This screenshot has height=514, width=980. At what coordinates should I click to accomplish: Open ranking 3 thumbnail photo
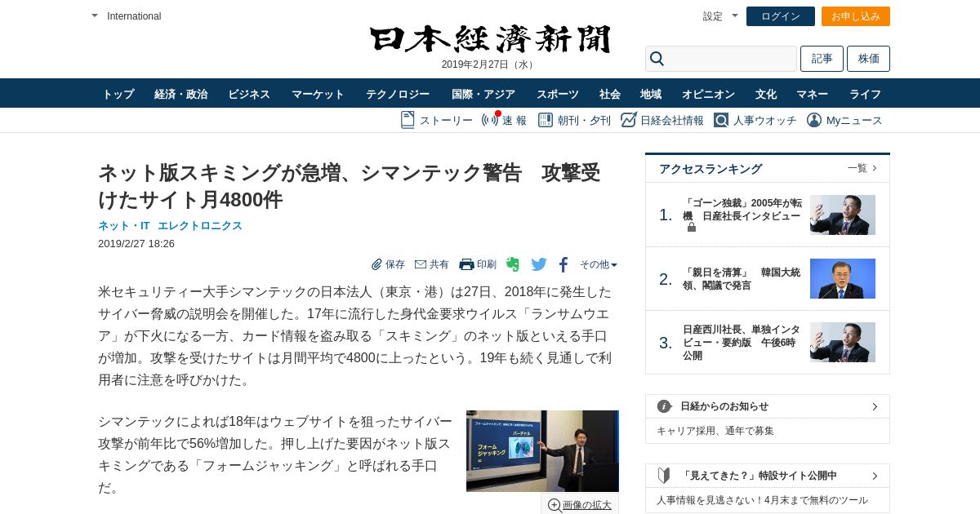[843, 343]
